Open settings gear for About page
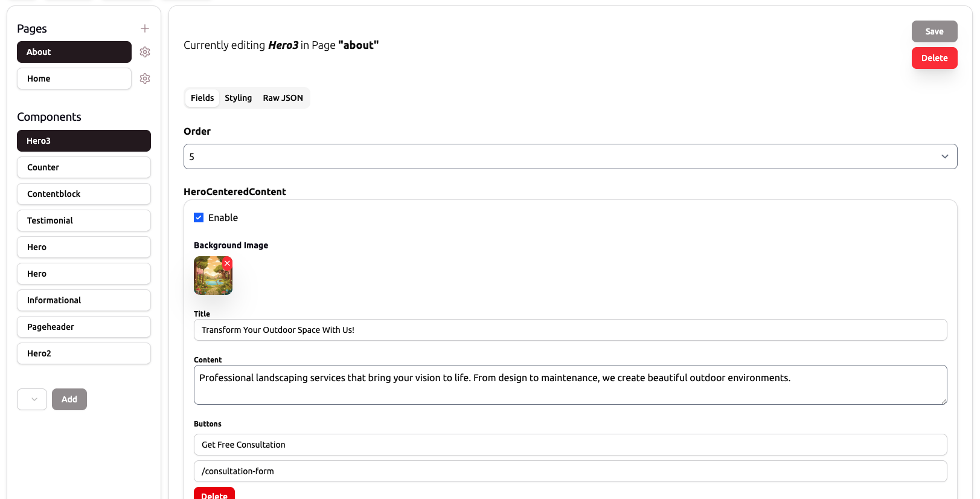This screenshot has height=499, width=980. (145, 52)
